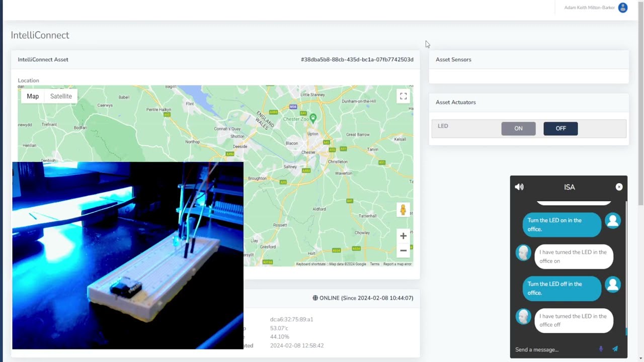The height and width of the screenshot is (362, 644).
Task: Select the Street View pegman icon
Action: pyautogui.click(x=403, y=210)
